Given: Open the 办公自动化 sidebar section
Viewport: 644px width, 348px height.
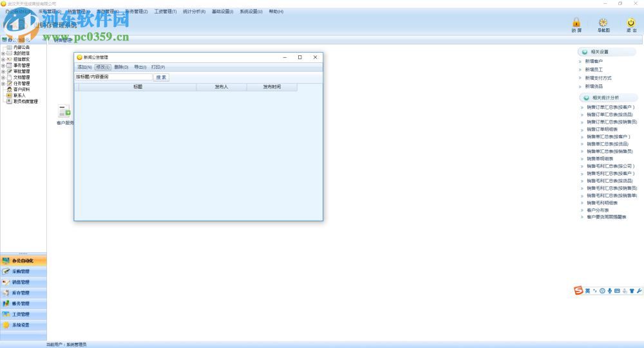Looking at the screenshot, I should point(23,261).
